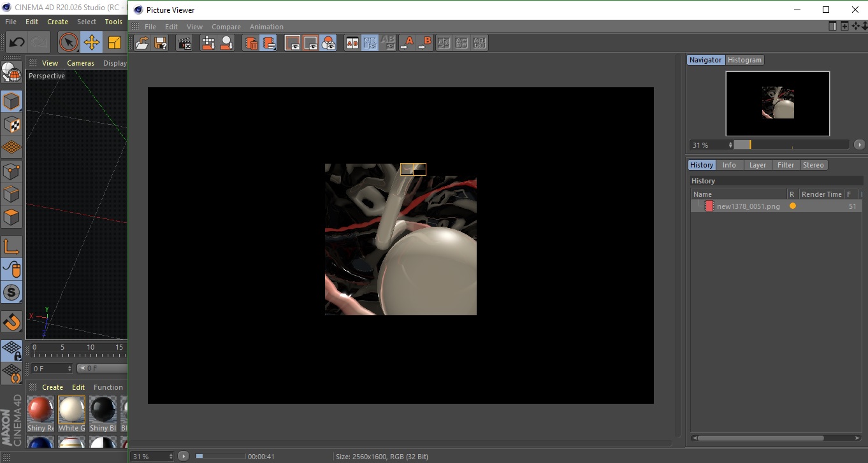Image resolution: width=868 pixels, height=463 pixels.
Task: Click the render-to-viewer sphere icon
Action: (226, 43)
